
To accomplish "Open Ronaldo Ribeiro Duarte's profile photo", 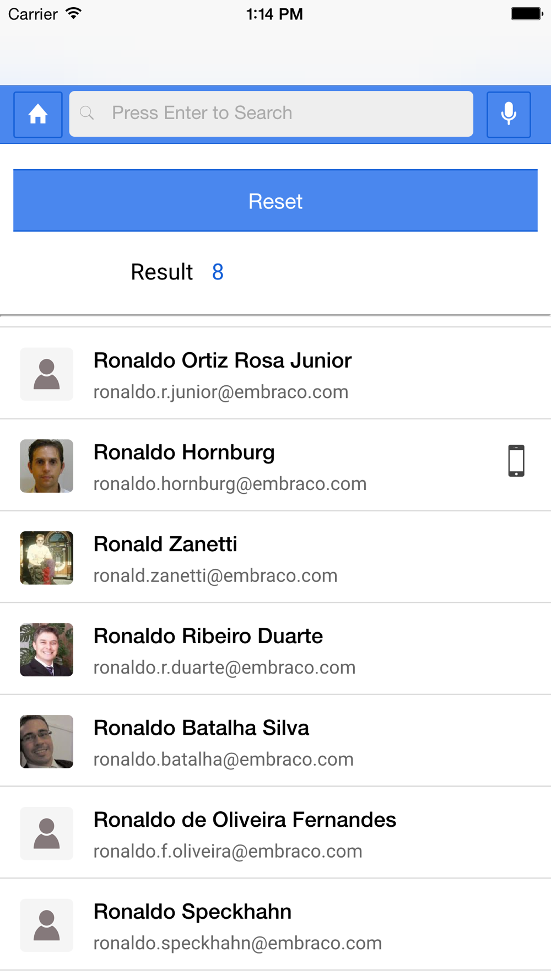I will (x=47, y=650).
